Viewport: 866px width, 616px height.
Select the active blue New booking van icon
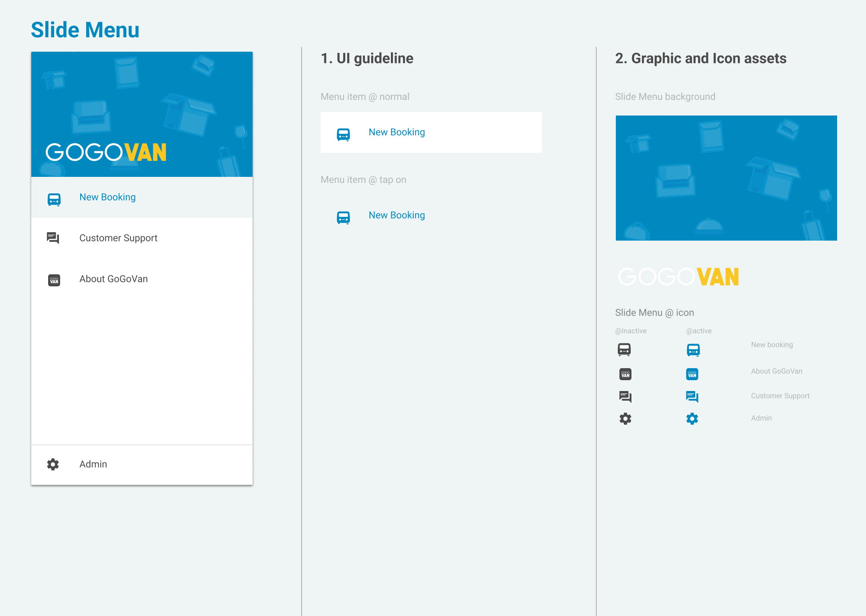[693, 350]
